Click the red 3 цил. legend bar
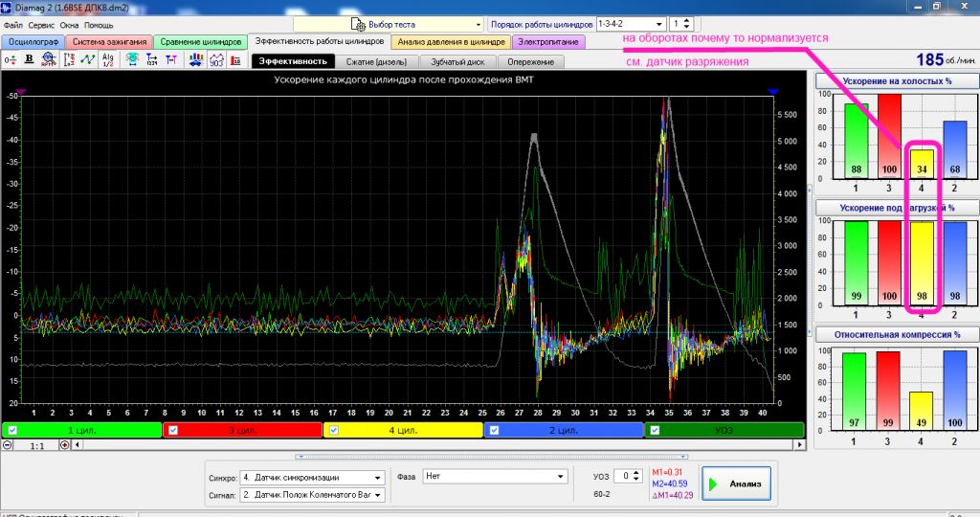980x517 pixels. (242, 430)
